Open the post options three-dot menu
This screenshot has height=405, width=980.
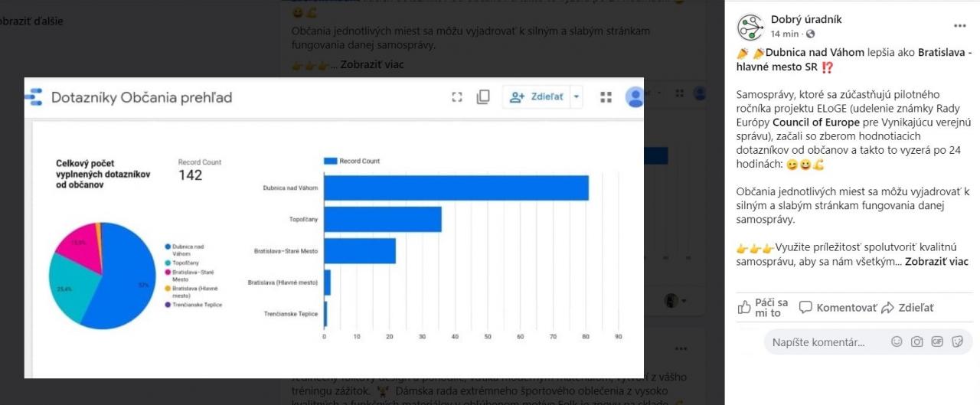pyautogui.click(x=959, y=26)
